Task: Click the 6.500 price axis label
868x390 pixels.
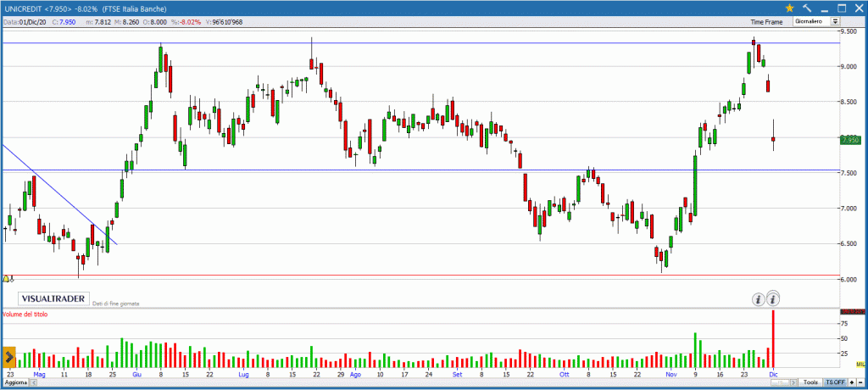Action: click(x=849, y=244)
